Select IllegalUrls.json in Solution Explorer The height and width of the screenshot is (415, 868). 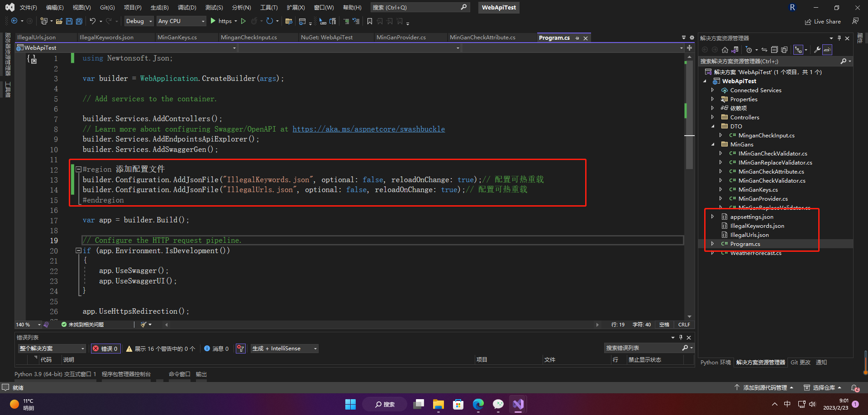[749, 235]
